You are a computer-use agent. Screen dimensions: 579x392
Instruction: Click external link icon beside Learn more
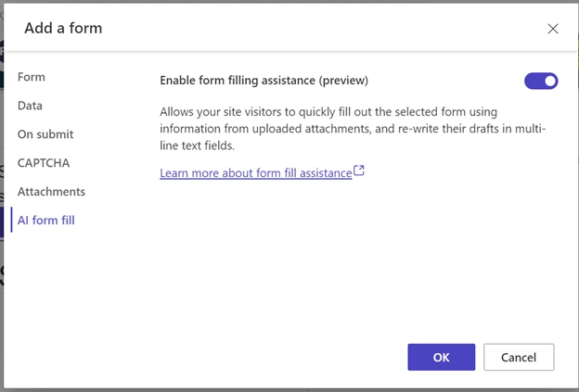[360, 171]
